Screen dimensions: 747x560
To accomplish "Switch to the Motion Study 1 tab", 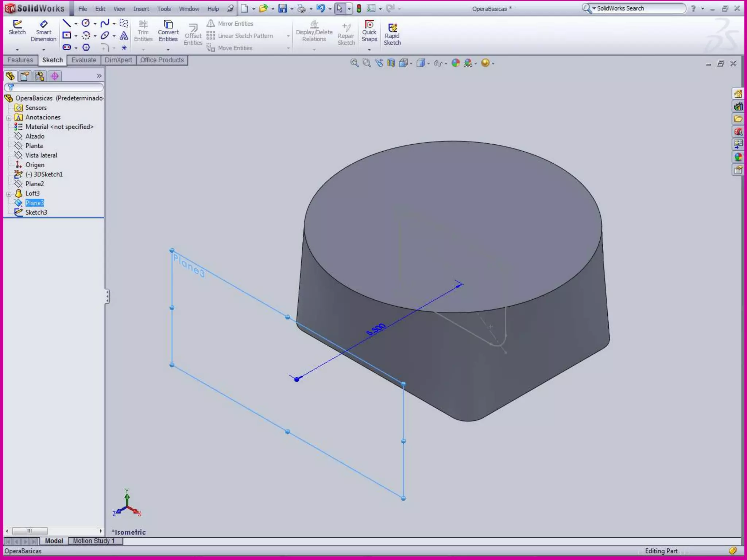I will [x=94, y=541].
